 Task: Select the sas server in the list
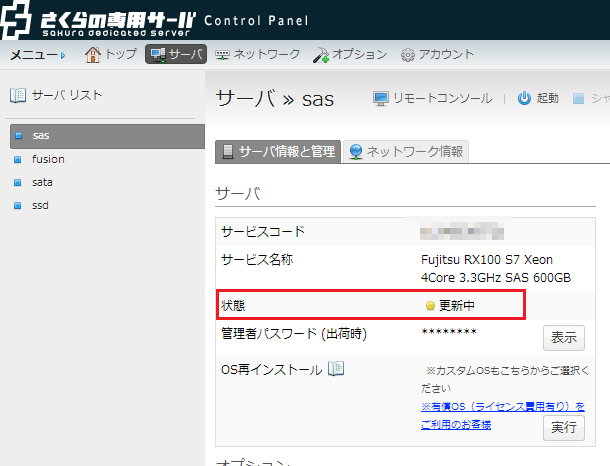pos(41,135)
